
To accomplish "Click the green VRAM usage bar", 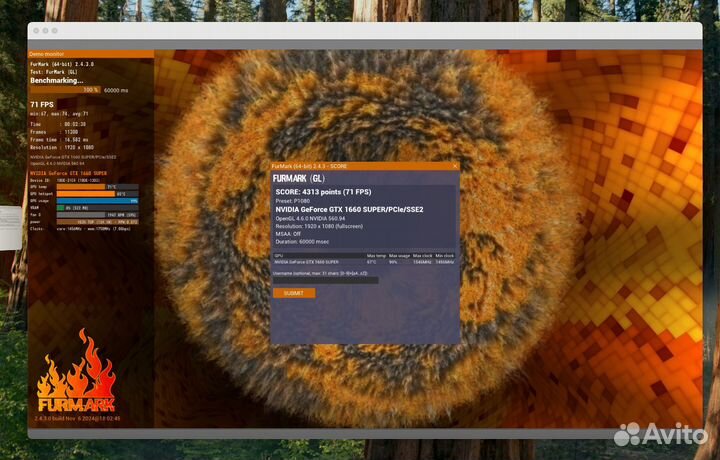I will 60,207.
